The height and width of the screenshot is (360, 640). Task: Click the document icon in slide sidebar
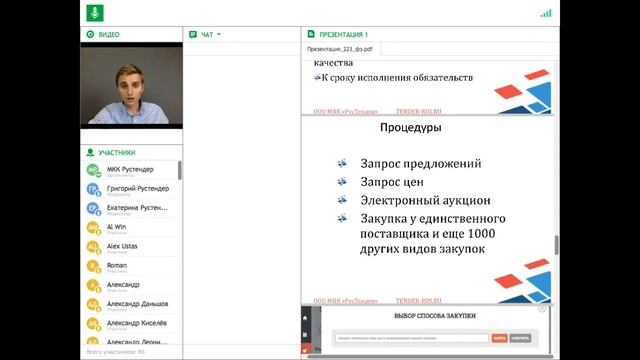click(x=305, y=335)
